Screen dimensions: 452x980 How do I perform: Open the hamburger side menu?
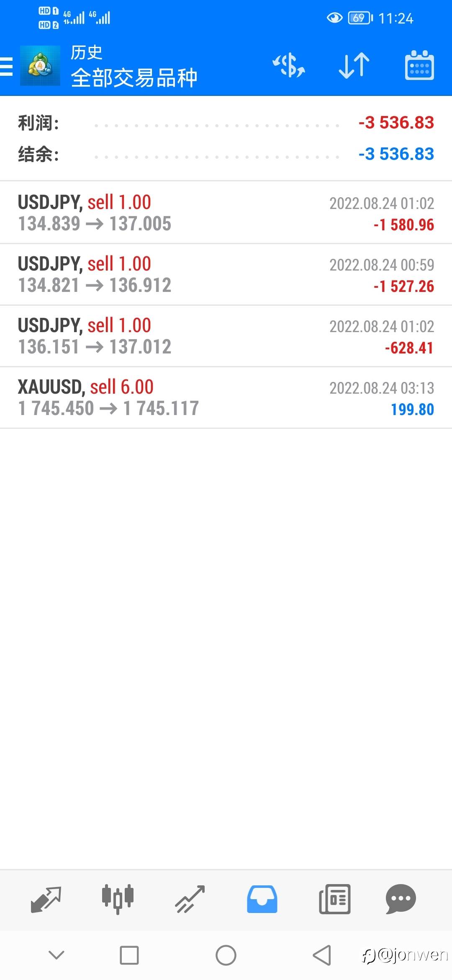click(x=7, y=66)
